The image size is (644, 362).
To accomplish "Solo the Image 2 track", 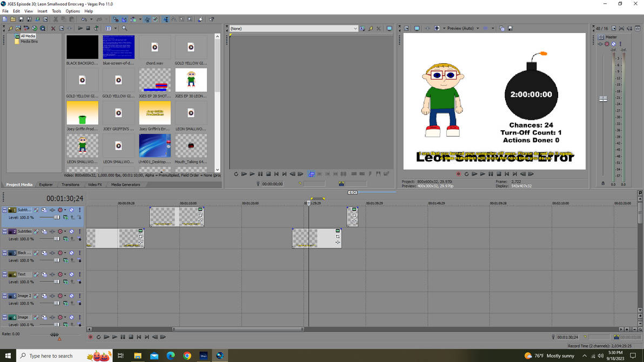I will tap(79, 296).
